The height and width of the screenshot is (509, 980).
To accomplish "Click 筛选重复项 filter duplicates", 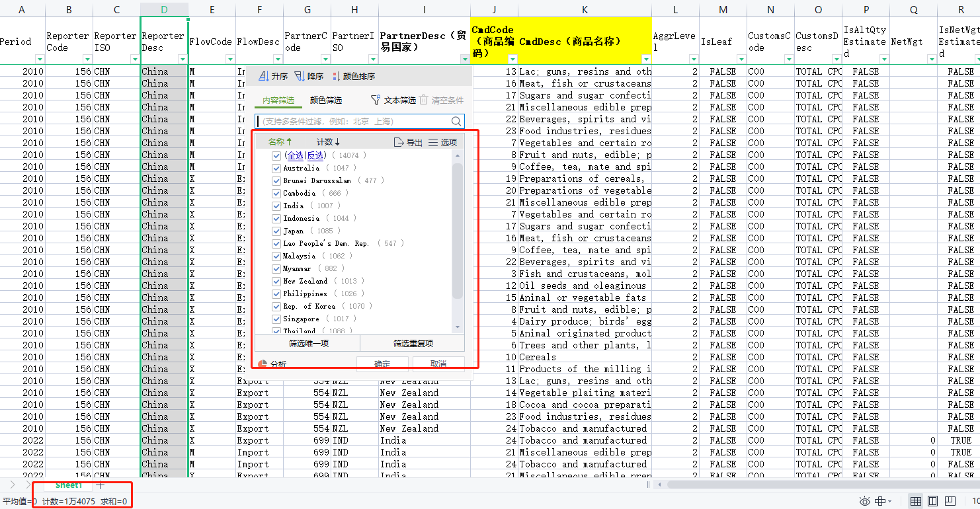I will point(413,343).
